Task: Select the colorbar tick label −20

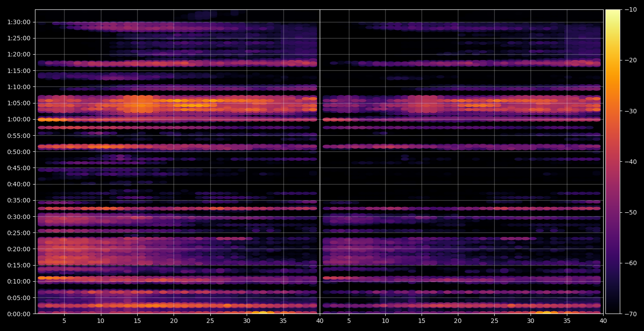Action: click(x=631, y=60)
